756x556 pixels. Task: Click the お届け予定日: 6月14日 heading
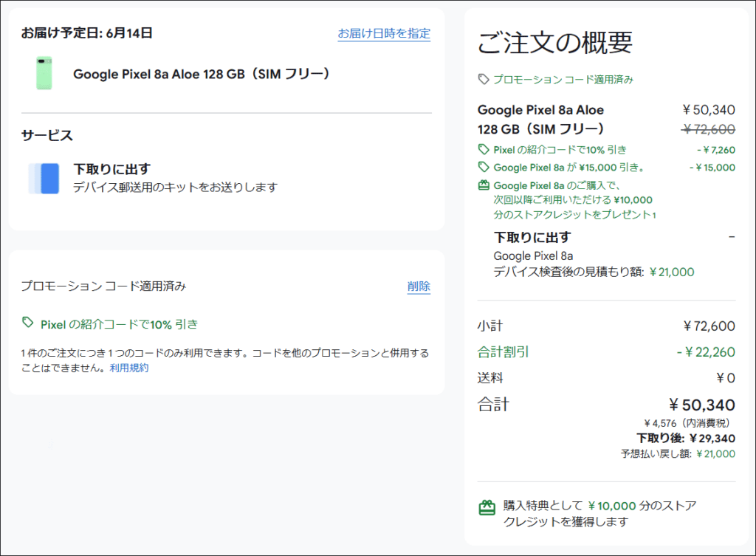tap(87, 32)
